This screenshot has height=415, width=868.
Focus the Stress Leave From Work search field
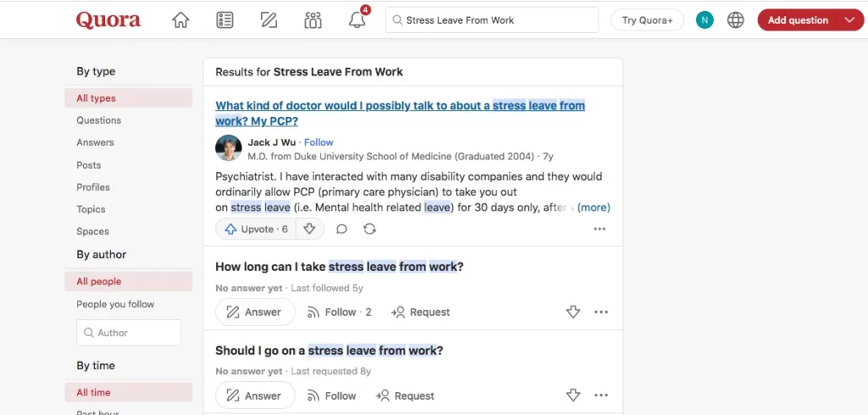(x=492, y=20)
